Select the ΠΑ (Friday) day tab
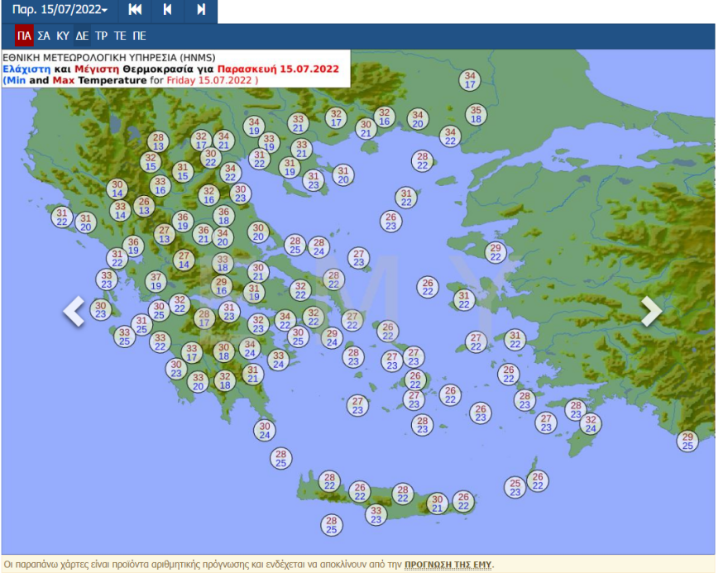This screenshot has width=728, height=573. [24, 36]
